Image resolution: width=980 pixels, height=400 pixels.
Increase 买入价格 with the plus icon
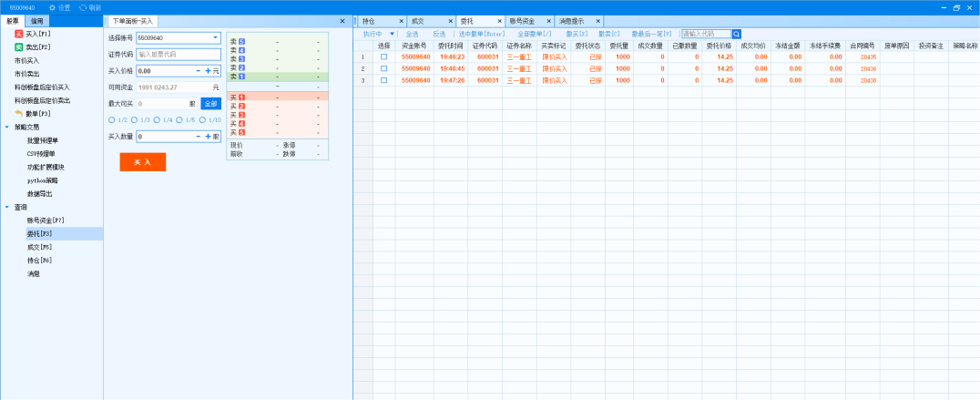click(209, 71)
